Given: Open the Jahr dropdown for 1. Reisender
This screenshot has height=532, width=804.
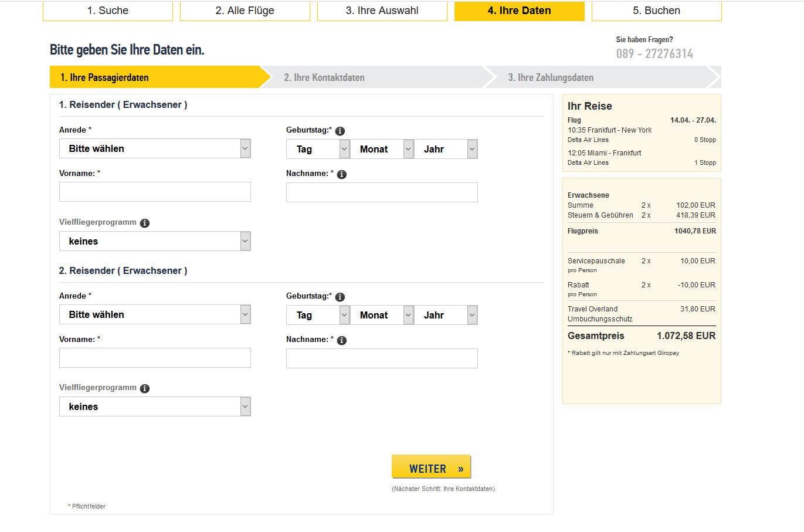Looking at the screenshot, I should (x=446, y=149).
